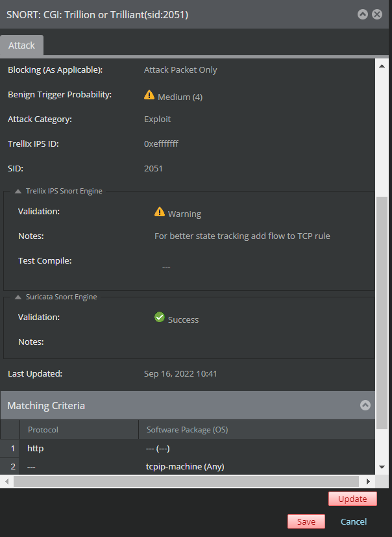Click the Software Package (OS) column header
This screenshot has height=537, width=392.
coord(257,429)
